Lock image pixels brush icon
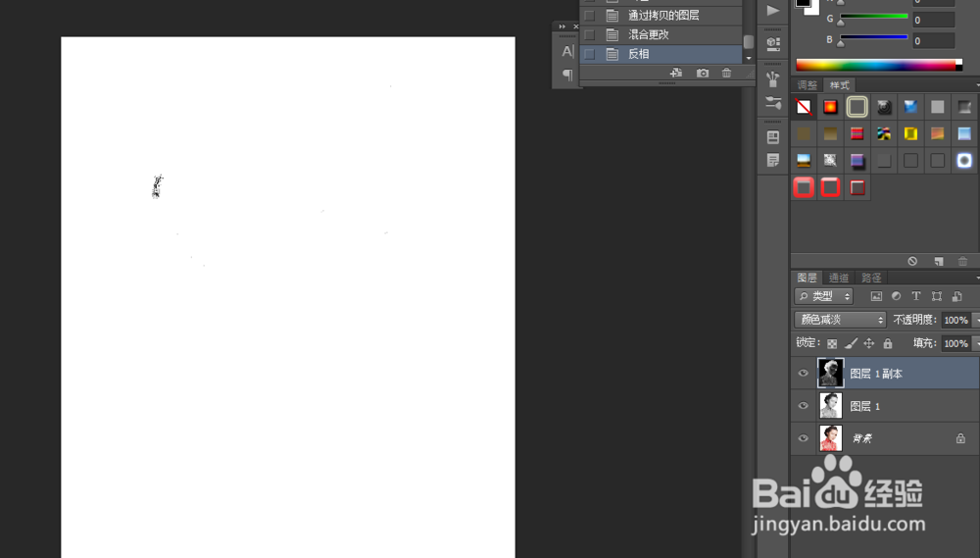 click(x=851, y=343)
